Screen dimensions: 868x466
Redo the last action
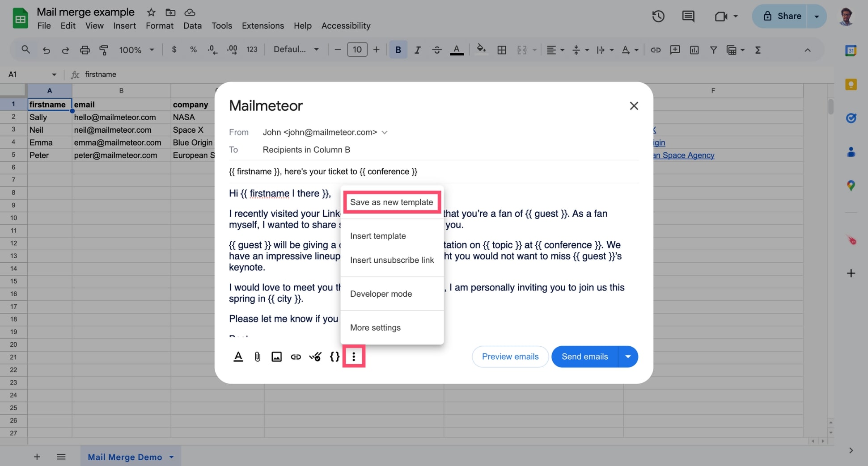tap(65, 50)
